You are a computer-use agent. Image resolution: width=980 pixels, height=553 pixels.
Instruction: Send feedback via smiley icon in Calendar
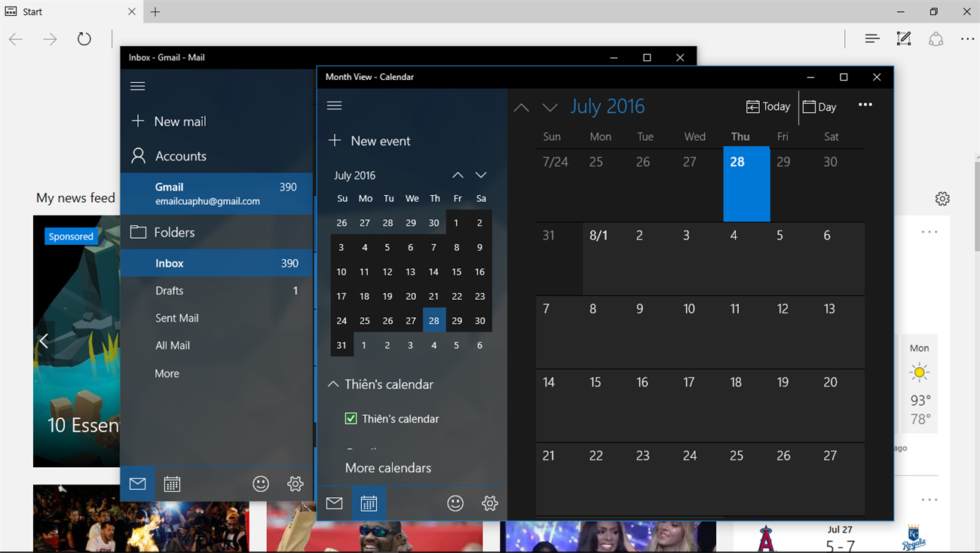pyautogui.click(x=455, y=503)
